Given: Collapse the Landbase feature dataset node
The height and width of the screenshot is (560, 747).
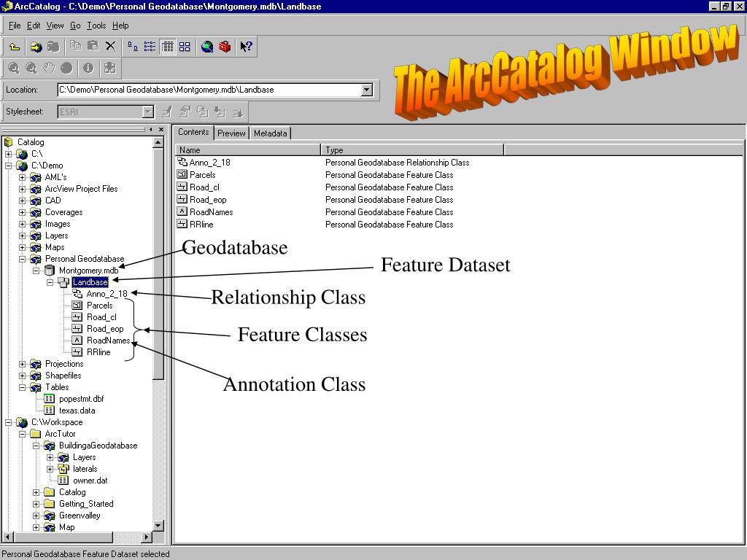Looking at the screenshot, I should (x=50, y=282).
